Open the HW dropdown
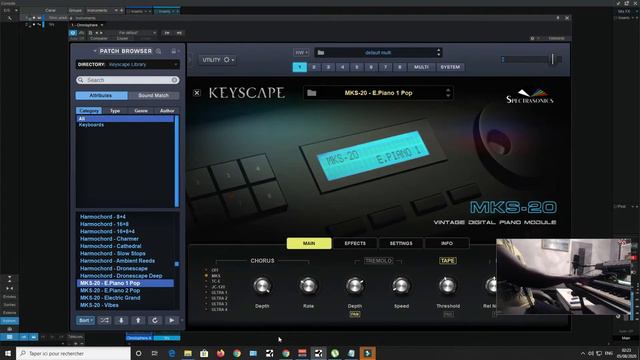The image size is (640, 360). pos(301,52)
